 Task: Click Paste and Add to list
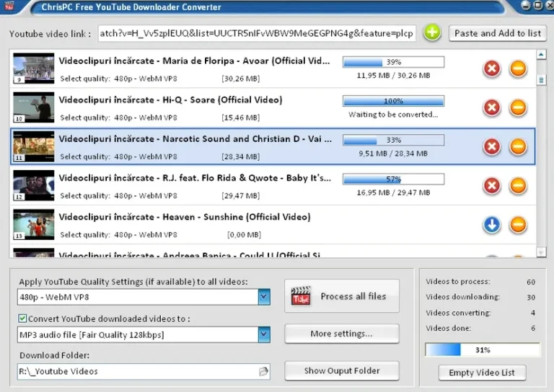point(498,33)
